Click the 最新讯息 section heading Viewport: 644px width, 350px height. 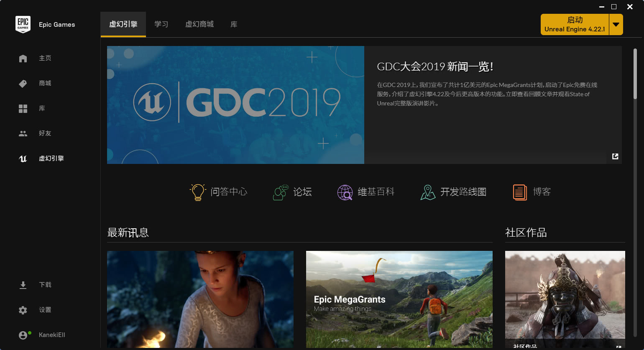(128, 232)
